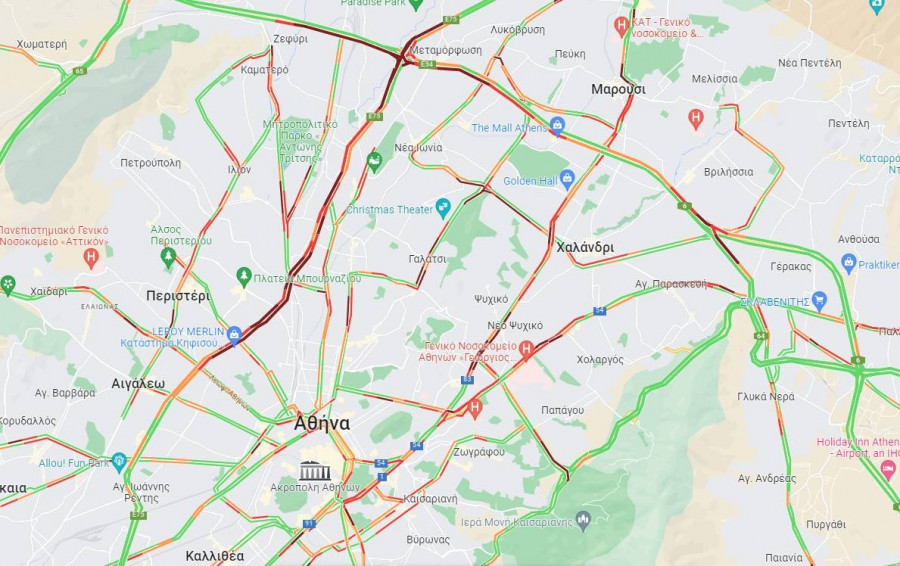Select the ΣΚΛΑΒΕΝΙΤΗΣ shopping cart icon
Viewport: 900px width, 566px height.
pyautogui.click(x=820, y=301)
